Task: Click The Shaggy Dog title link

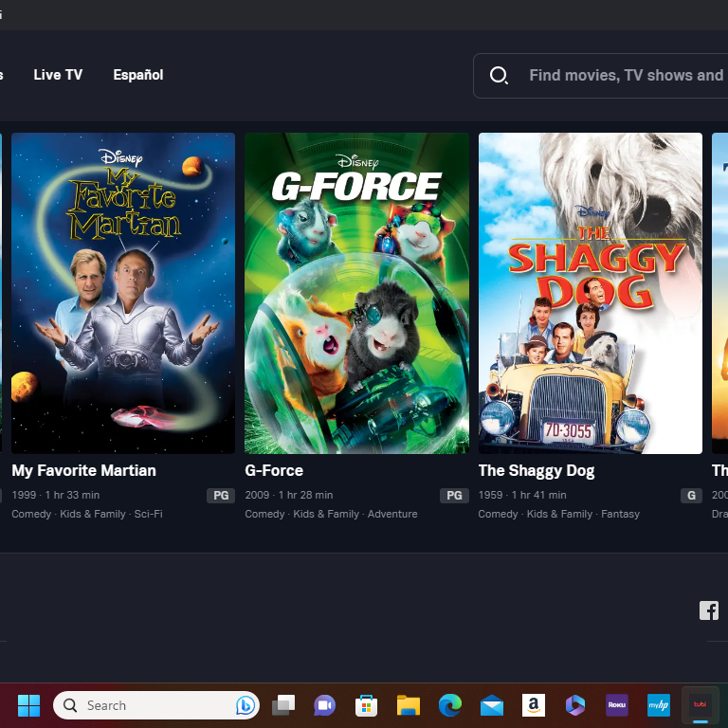Action: [537, 470]
